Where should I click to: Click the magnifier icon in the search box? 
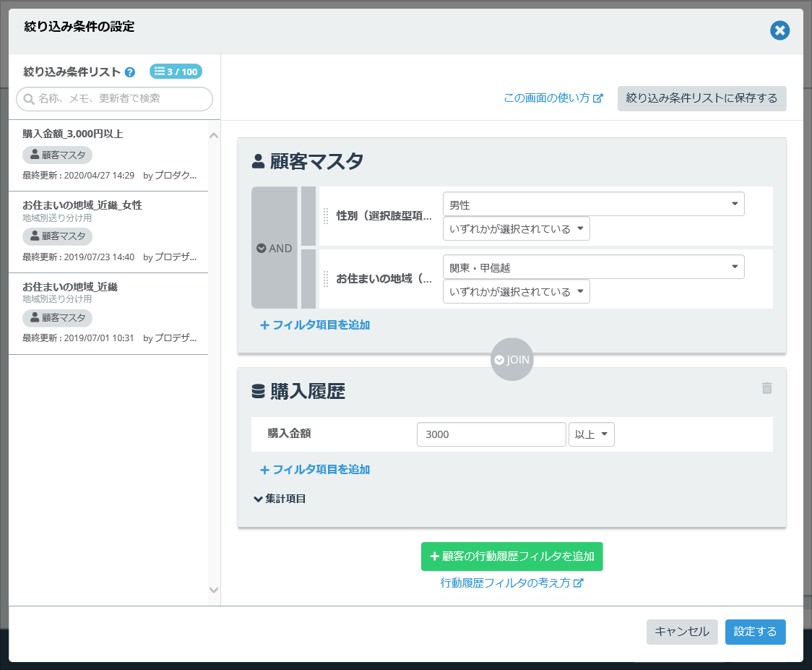click(x=27, y=99)
